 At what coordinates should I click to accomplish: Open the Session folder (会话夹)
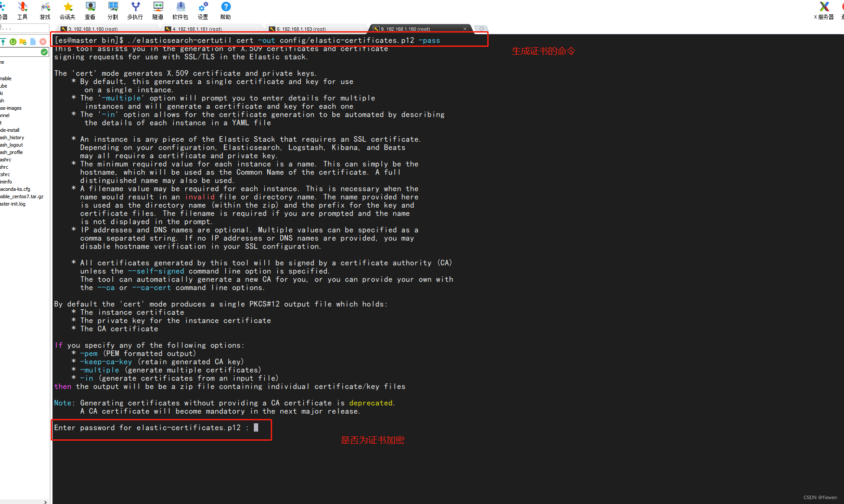coord(67,11)
